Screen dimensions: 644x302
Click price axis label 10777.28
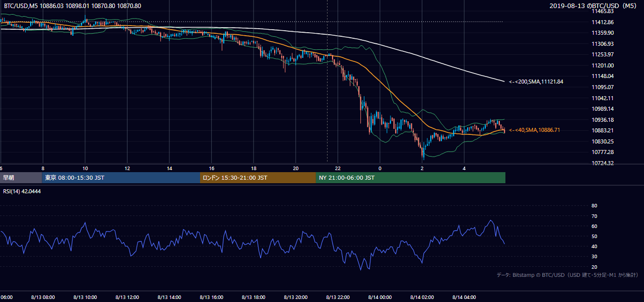coord(602,152)
